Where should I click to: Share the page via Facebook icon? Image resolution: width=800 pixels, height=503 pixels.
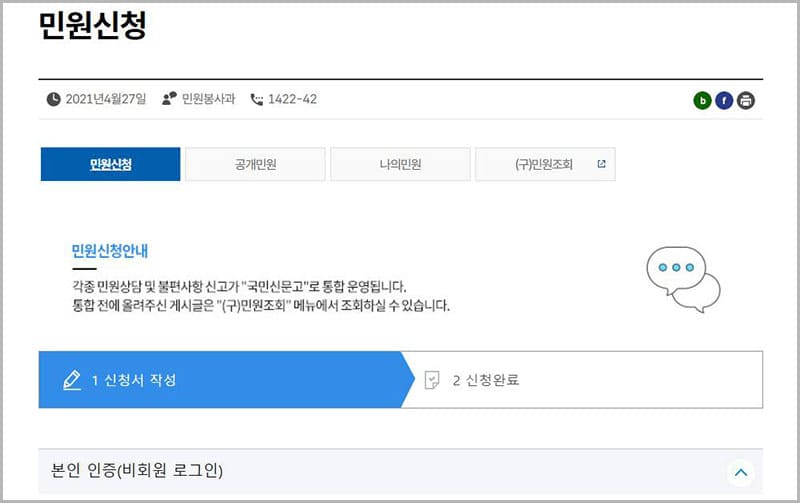[724, 100]
